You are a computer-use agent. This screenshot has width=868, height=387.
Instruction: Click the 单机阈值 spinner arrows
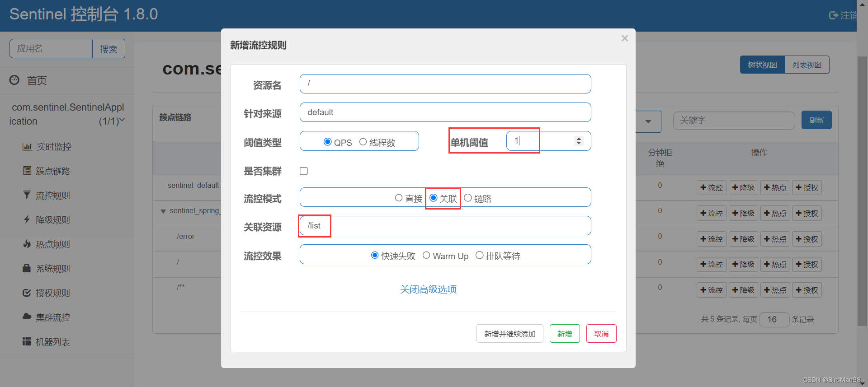click(579, 141)
